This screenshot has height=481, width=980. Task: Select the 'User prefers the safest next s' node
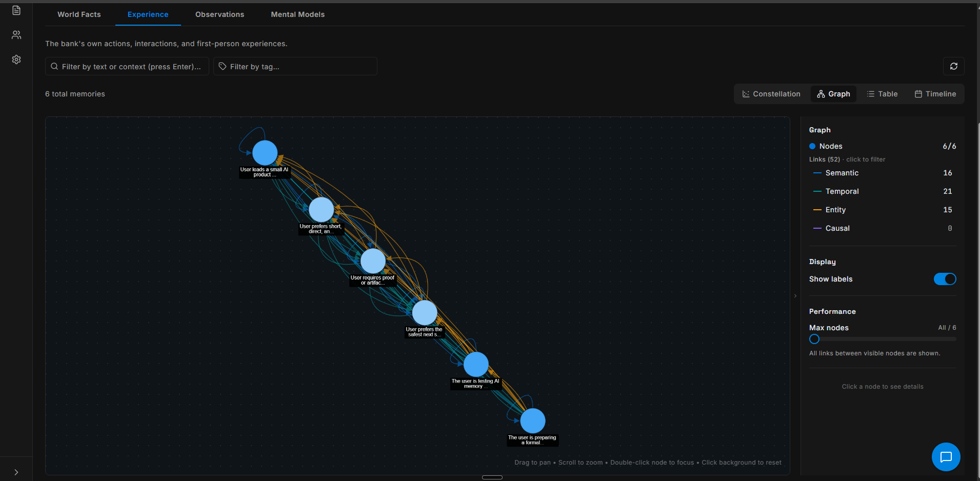pyautogui.click(x=425, y=313)
